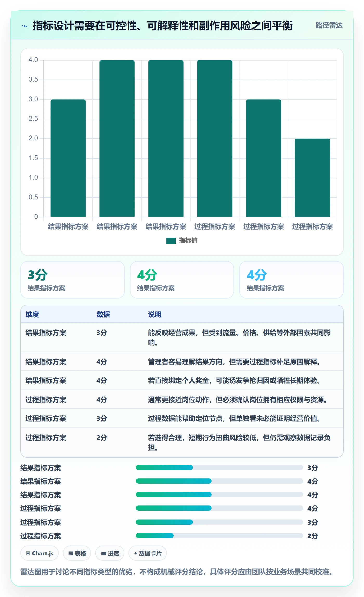Click the main title 指标设计需要在可控性…
Screen dimensions: 364x597
162,26
